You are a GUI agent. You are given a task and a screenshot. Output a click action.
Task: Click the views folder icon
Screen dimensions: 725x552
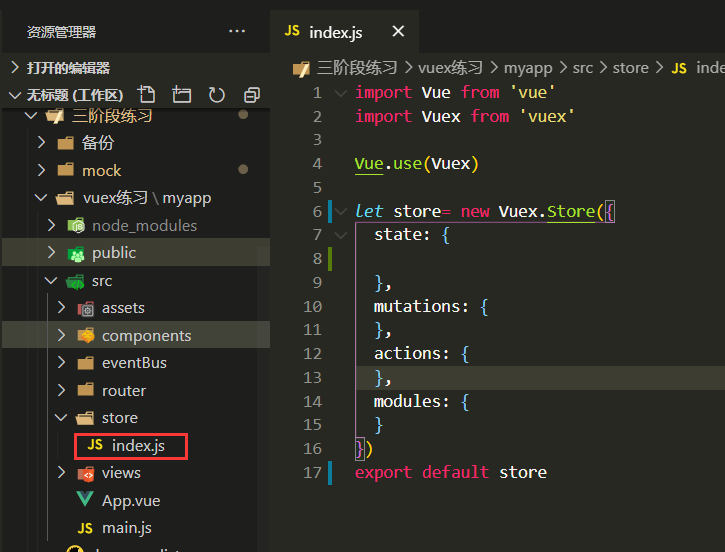[x=86, y=473]
